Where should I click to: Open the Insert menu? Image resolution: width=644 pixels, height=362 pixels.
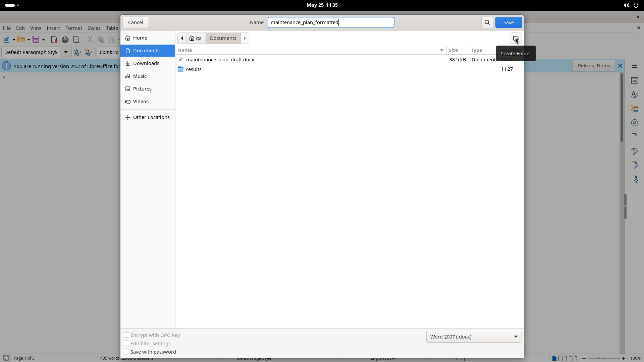point(53,28)
